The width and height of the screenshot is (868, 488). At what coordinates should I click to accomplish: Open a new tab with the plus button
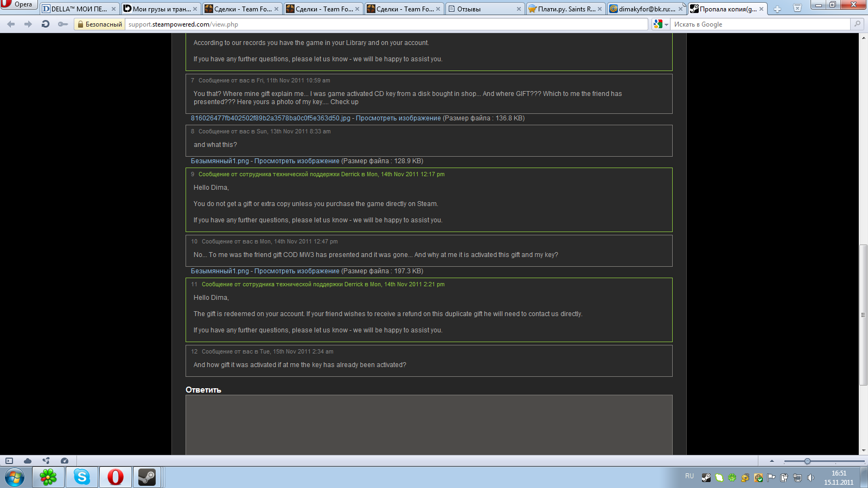tap(777, 9)
